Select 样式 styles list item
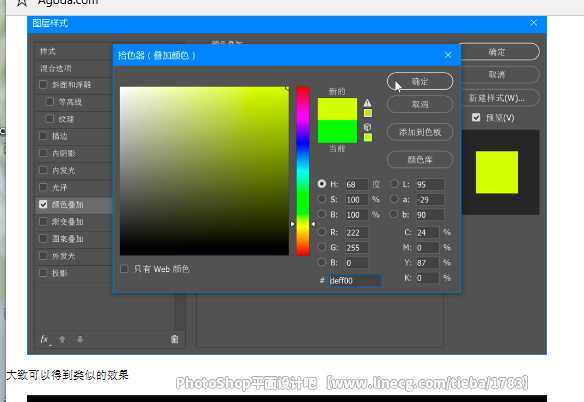This screenshot has width=584, height=402. click(74, 51)
